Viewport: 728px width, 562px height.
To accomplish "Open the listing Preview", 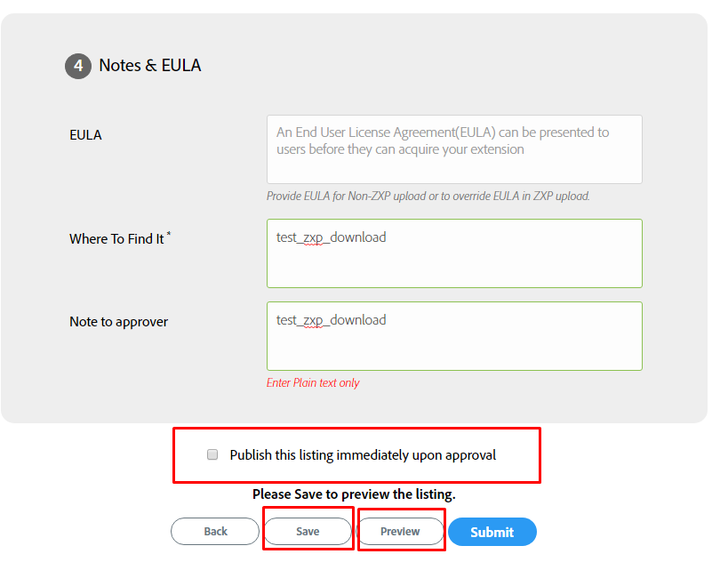I will point(400,531).
